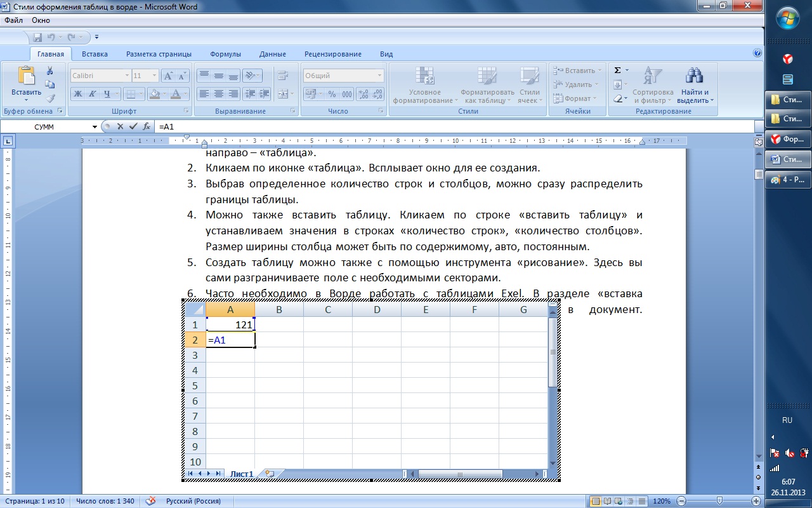Click the Increase decimal icon

coord(363,94)
